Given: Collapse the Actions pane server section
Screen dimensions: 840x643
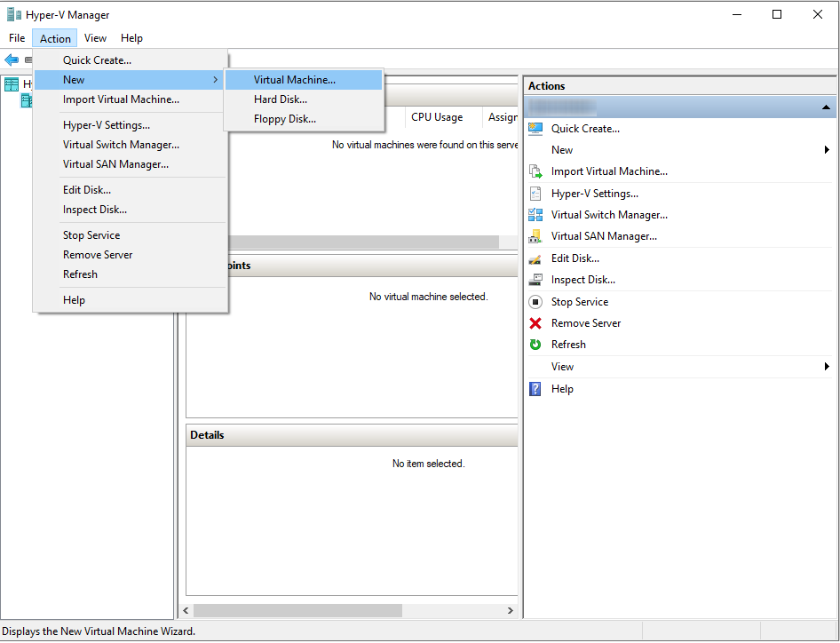Looking at the screenshot, I should (827, 107).
